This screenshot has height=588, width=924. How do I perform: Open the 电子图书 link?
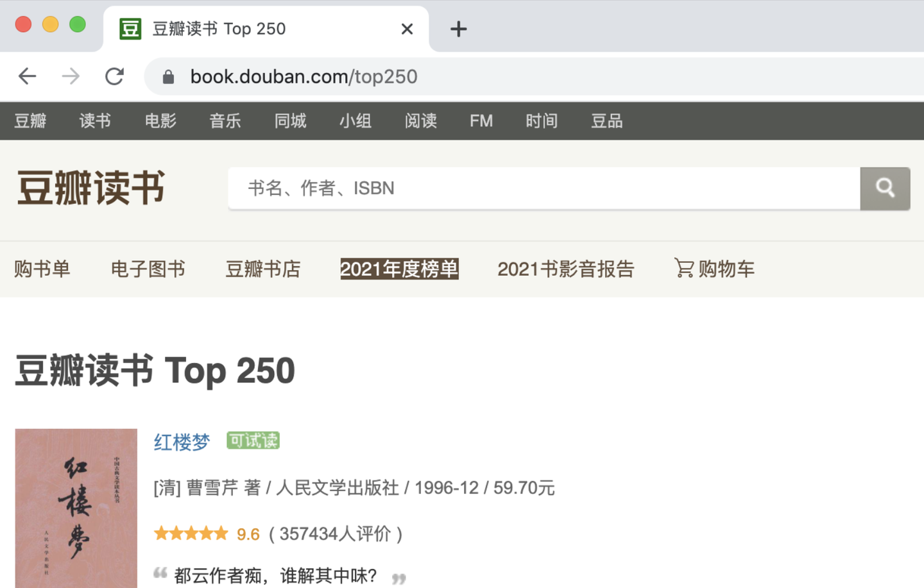click(148, 269)
